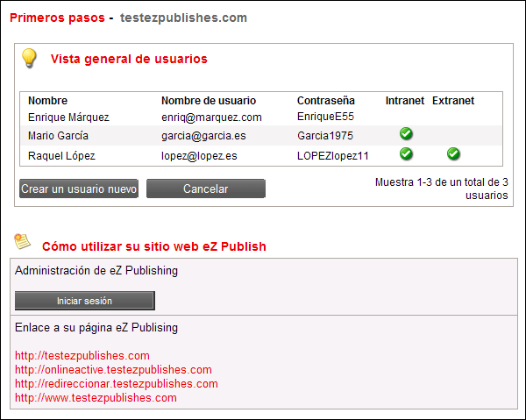The height and width of the screenshot is (420, 526).
Task: Click Raquel López's Intranet green checkmark
Action: point(406,153)
